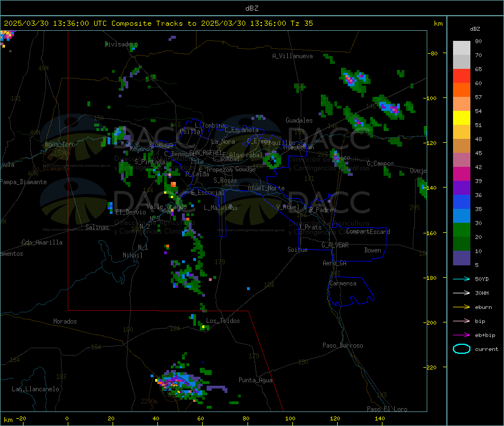
Task: Click the C_Española place label
Action: (241, 130)
